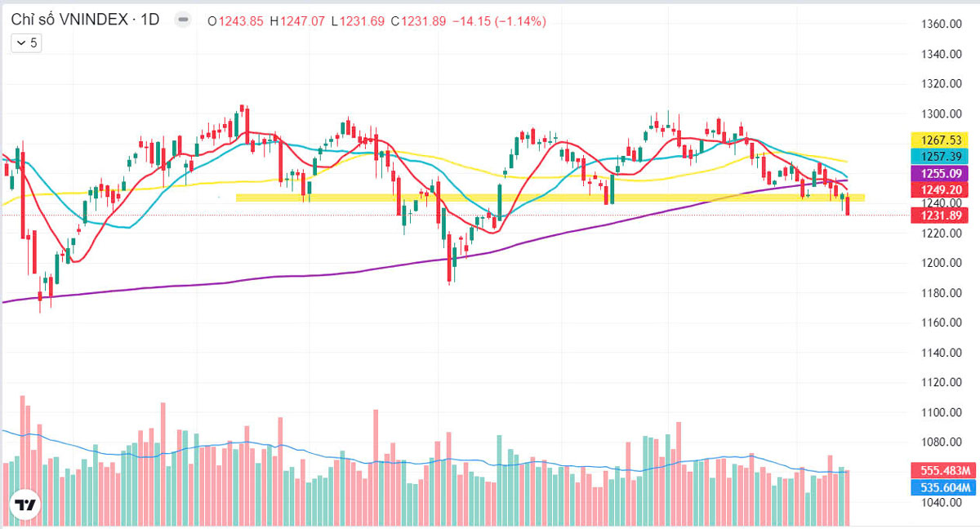The width and height of the screenshot is (980, 529).
Task: Click the TradingView logo icon
Action: (x=25, y=505)
